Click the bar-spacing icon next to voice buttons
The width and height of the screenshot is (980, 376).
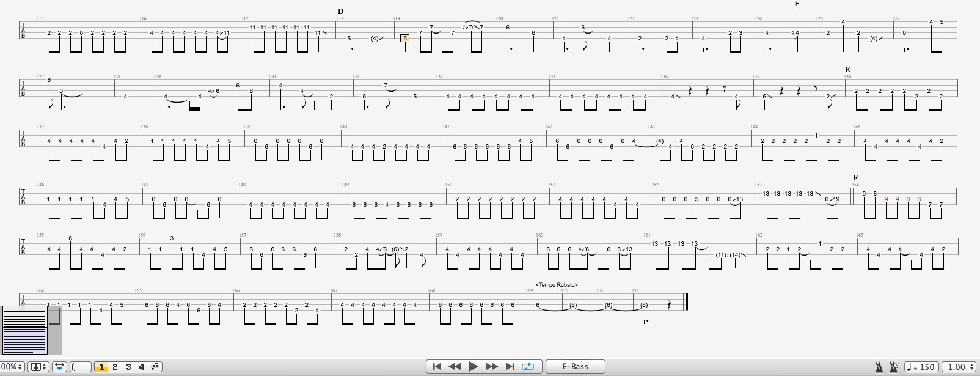coord(81,367)
